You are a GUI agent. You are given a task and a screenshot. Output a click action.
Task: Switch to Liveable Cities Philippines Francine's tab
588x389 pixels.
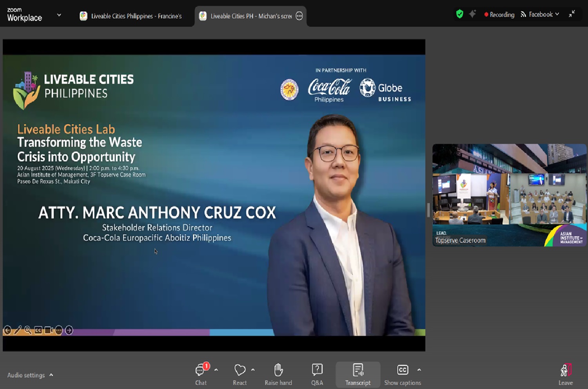point(131,16)
